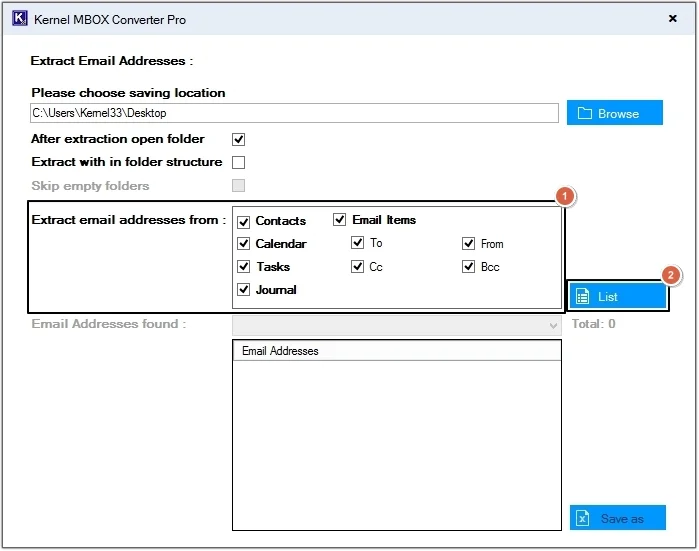Uncheck the Bcc field checkbox
This screenshot has width=699, height=551.
tap(469, 267)
